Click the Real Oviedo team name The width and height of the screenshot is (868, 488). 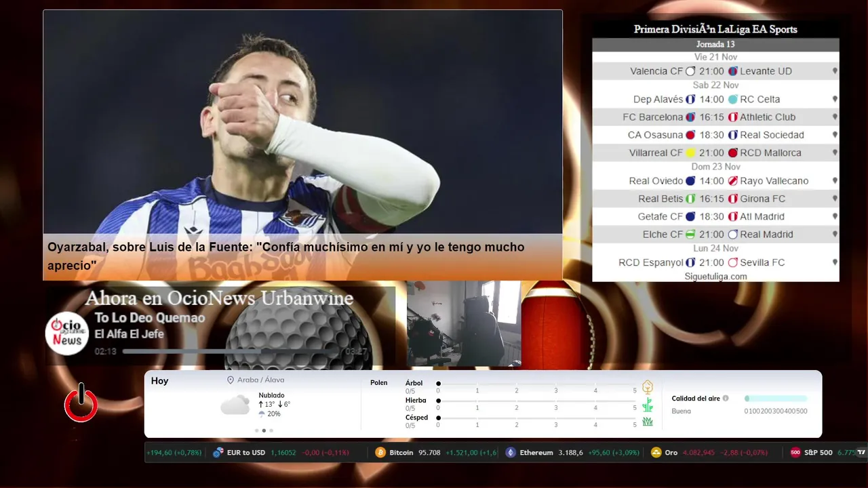coord(656,181)
